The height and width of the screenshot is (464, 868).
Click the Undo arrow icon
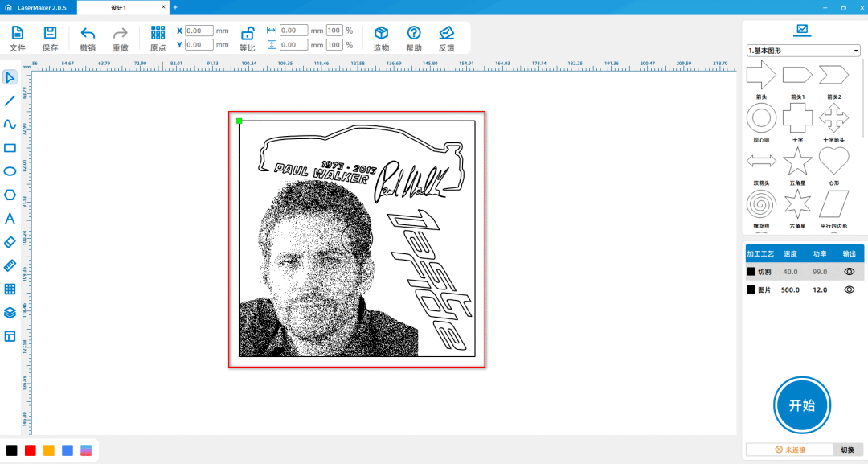[88, 33]
